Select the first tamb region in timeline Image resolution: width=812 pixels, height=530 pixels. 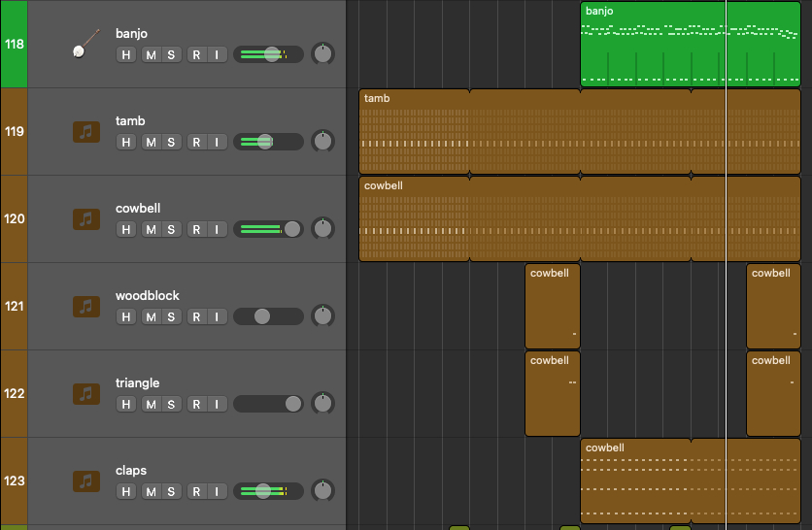(414, 131)
